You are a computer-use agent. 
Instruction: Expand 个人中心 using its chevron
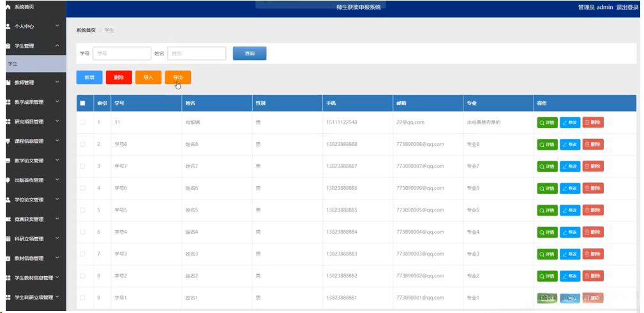pyautogui.click(x=57, y=26)
